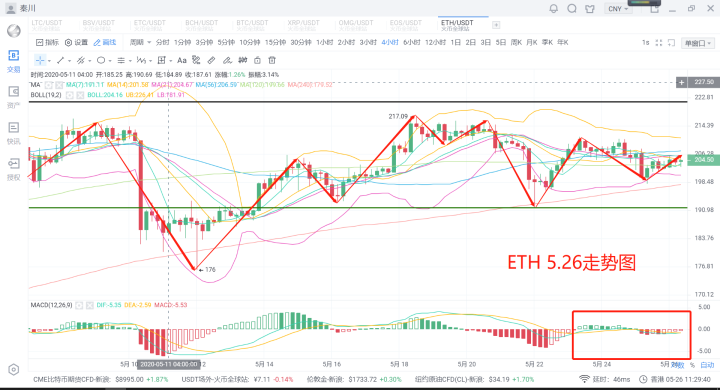This screenshot has height=390, width=720.
Task: Open 交易 trading in left sidebar
Action: pyautogui.click(x=13, y=61)
